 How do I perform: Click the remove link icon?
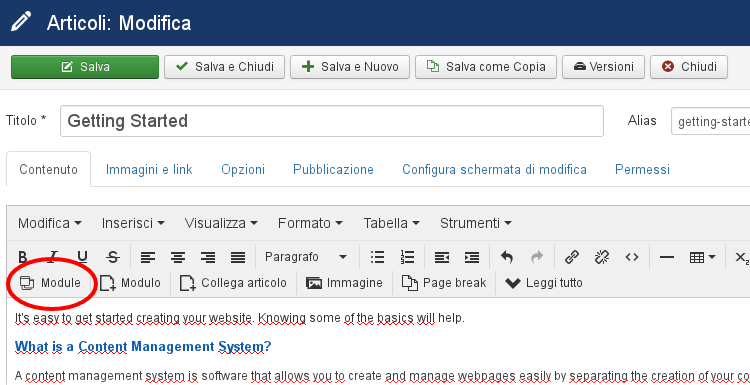pyautogui.click(x=602, y=257)
